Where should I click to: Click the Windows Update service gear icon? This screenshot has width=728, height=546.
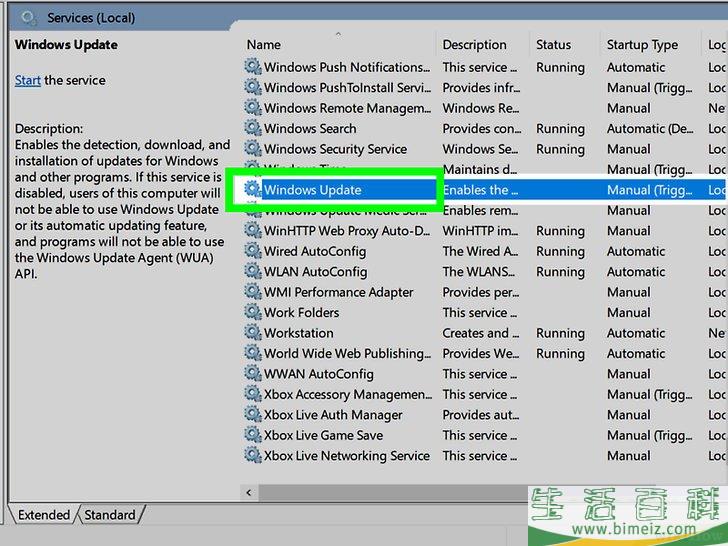[253, 189]
